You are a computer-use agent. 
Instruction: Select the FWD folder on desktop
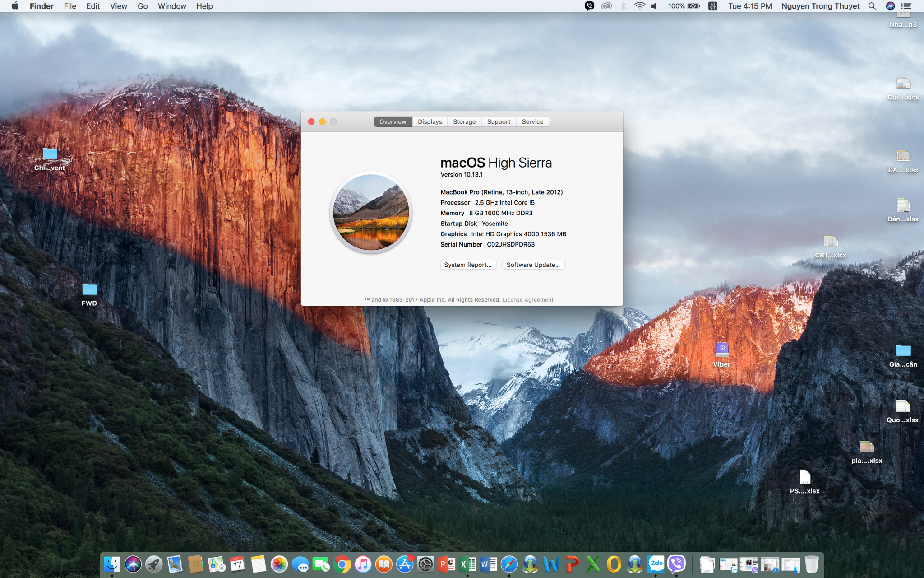click(89, 290)
